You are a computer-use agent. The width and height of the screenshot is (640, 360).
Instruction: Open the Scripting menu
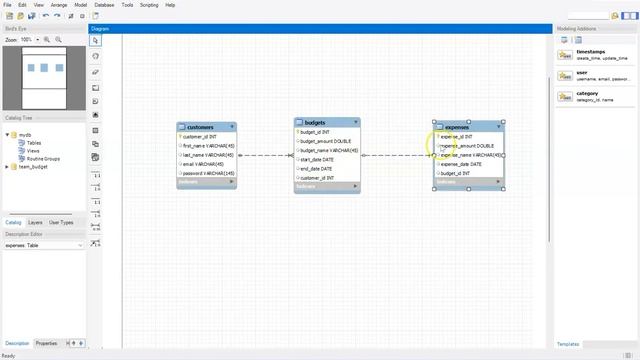tap(149, 5)
